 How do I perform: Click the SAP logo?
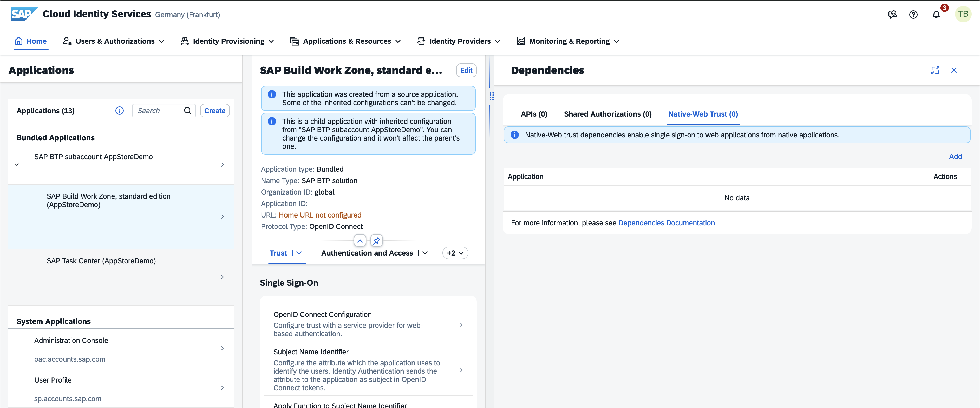pos(24,14)
